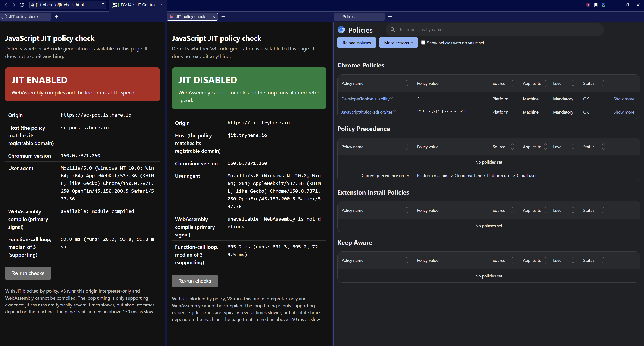Re-run checks in the JIT ENABLED pane
The width and height of the screenshot is (644, 346).
[x=28, y=273]
